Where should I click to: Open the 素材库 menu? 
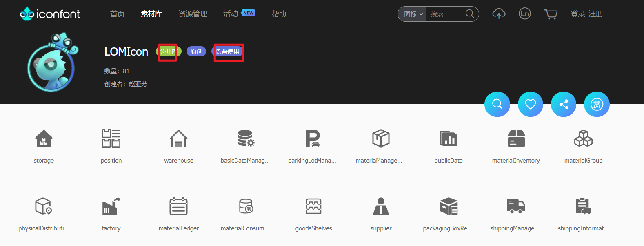(151, 14)
